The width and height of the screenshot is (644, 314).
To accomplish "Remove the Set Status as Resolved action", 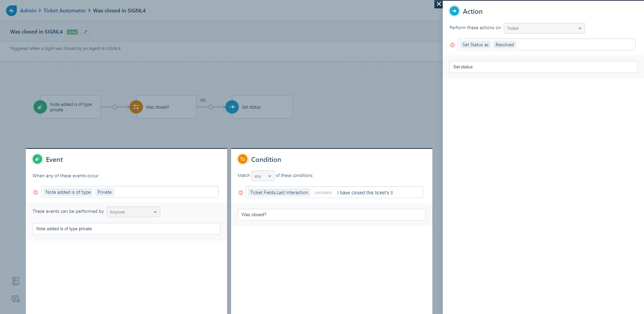I will (x=452, y=45).
